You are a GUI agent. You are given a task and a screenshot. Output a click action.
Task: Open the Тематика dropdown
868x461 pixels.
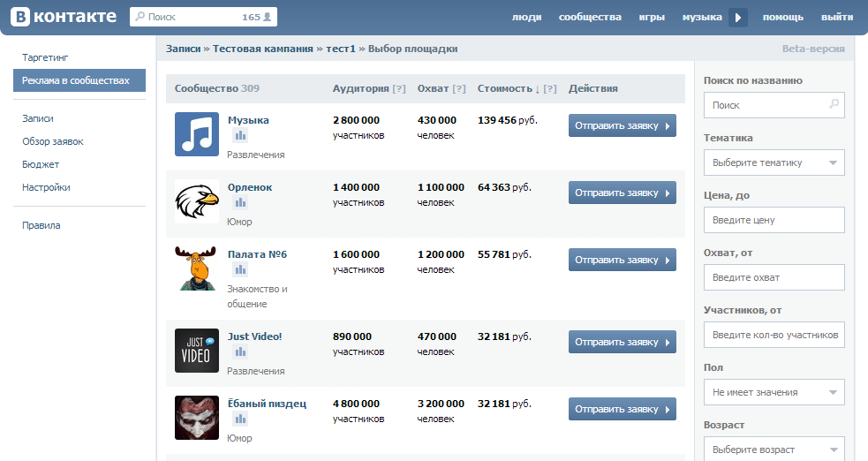tap(774, 162)
